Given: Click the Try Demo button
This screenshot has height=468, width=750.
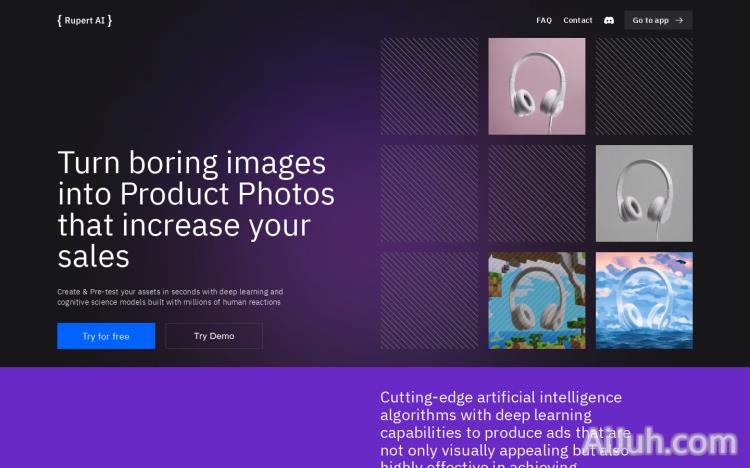Looking at the screenshot, I should [x=214, y=336].
